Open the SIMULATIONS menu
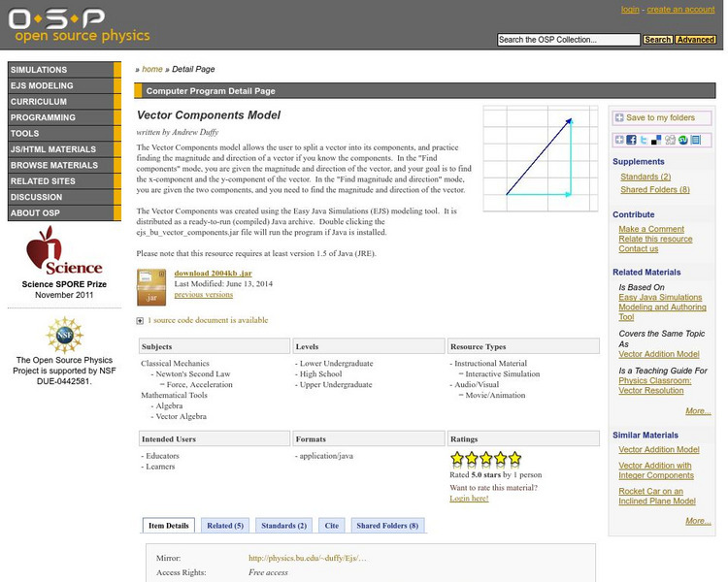Viewport: 728px width, 582px height. click(x=64, y=70)
